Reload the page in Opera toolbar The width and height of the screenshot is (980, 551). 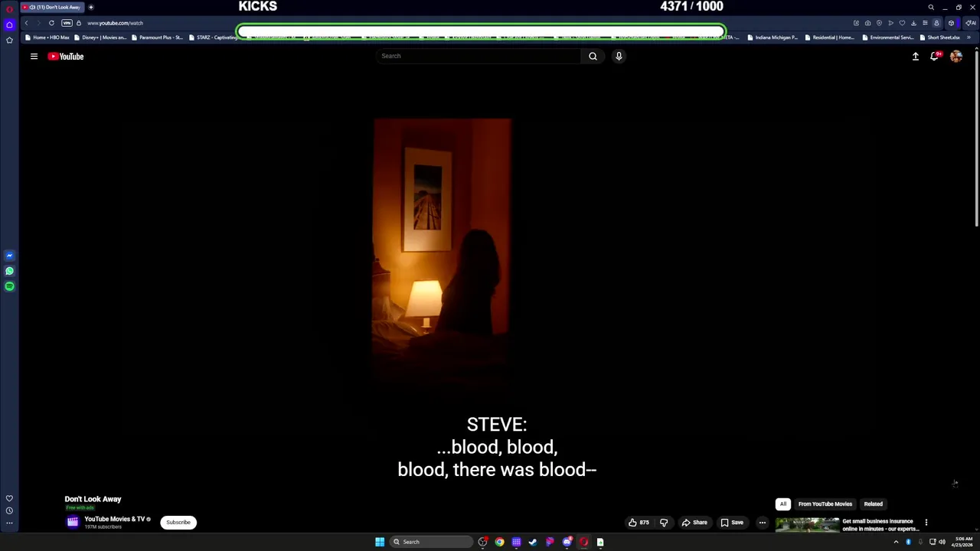pyautogui.click(x=51, y=23)
